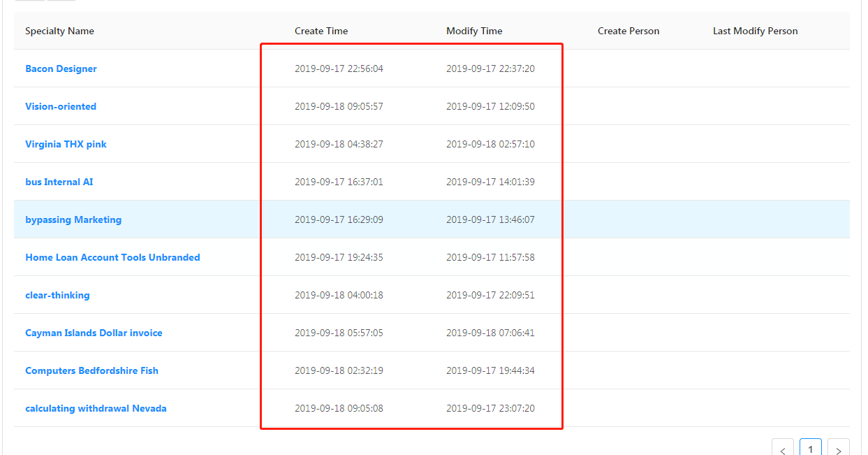Open calculating withdrawal Nevada link
This screenshot has width=868, height=455.
point(96,408)
